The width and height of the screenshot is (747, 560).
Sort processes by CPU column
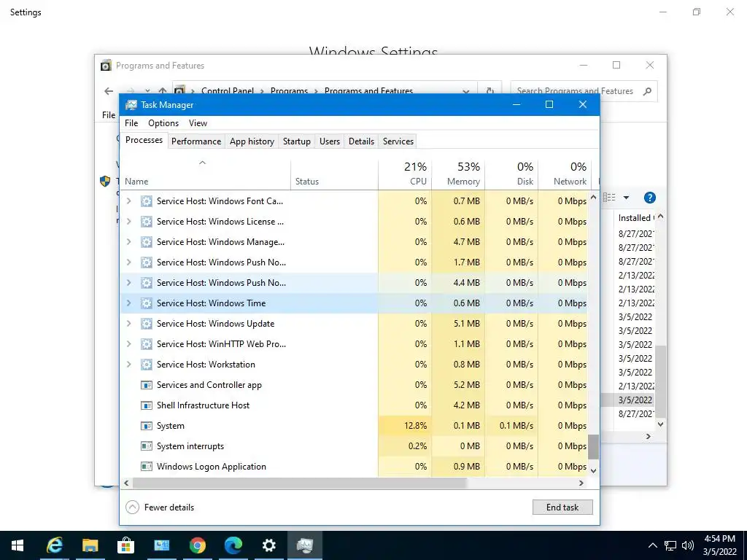(405, 174)
